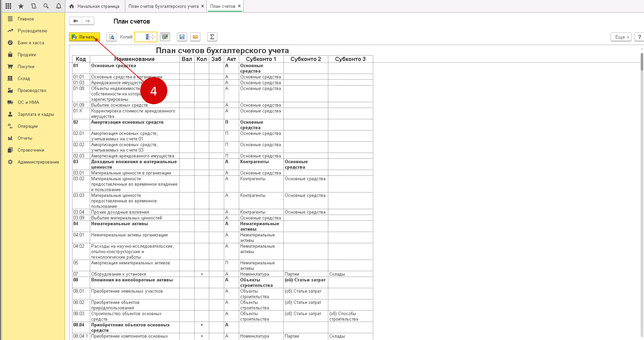Select the Амортизация основных средств bold cell
644x340 pixels.
[134, 125]
